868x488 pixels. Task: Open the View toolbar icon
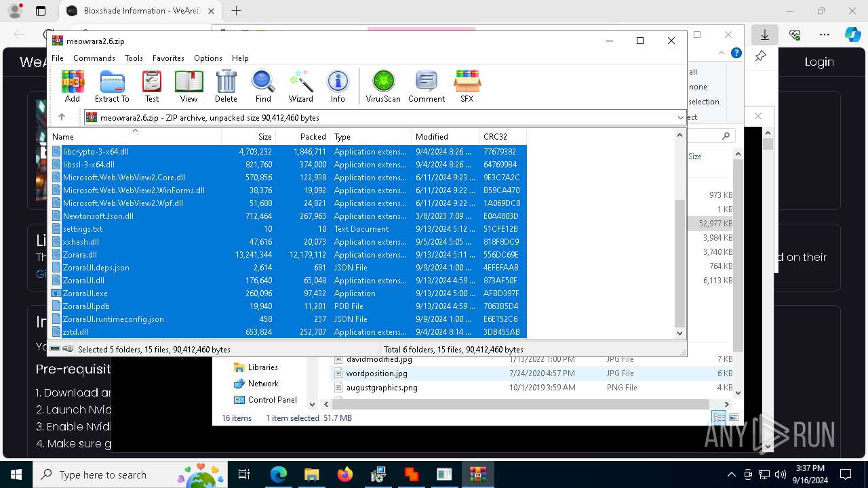click(x=189, y=86)
